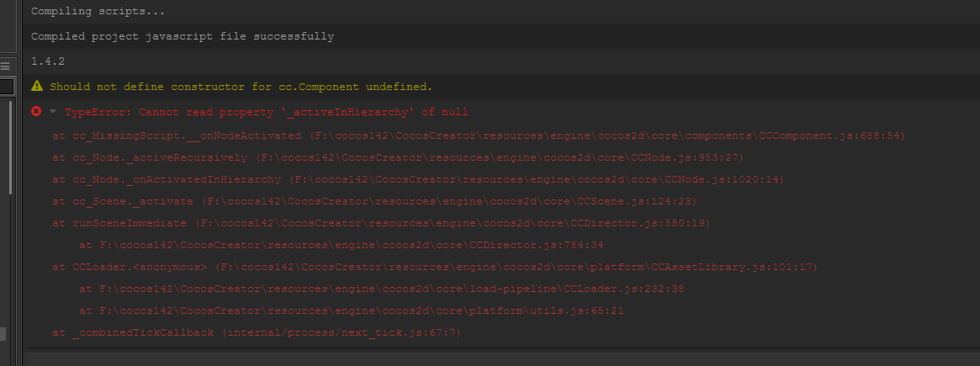The height and width of the screenshot is (366, 980).
Task: Select the cc.Component constructor warning message
Action: click(241, 87)
